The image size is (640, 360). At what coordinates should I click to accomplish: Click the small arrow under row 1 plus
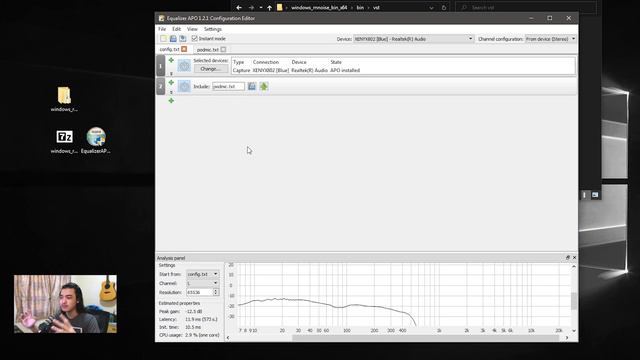[171, 73]
